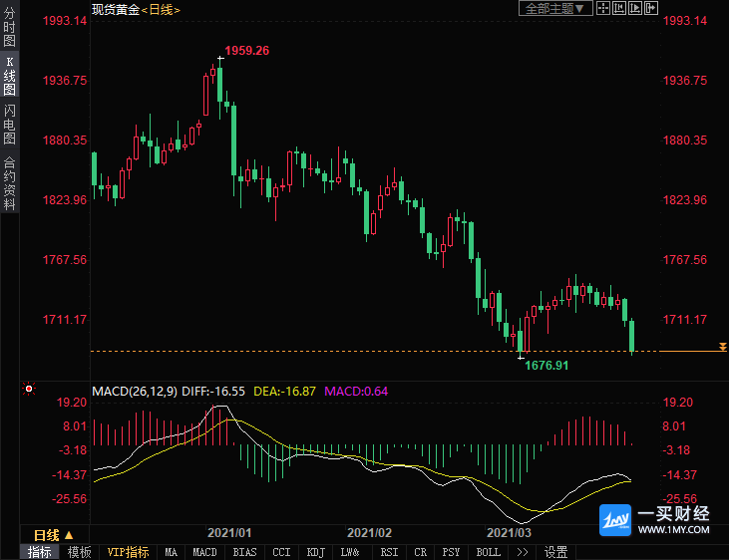Image resolution: width=729 pixels, height=560 pixels.
Task: Click the crosshair cursor icon
Action: pyautogui.click(x=603, y=8)
